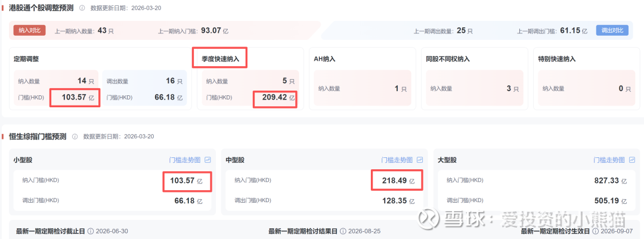Click the AH纳入 card heading
This screenshot has width=644, height=239.
[324, 59]
